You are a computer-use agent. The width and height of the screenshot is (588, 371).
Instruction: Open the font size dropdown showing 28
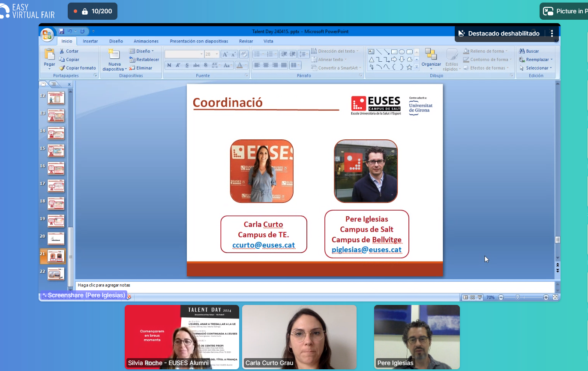(x=211, y=54)
